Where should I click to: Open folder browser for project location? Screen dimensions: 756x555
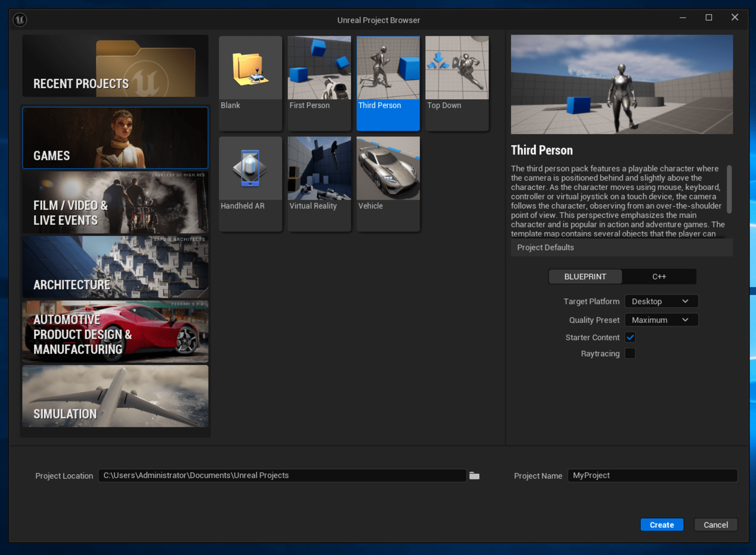tap(474, 474)
